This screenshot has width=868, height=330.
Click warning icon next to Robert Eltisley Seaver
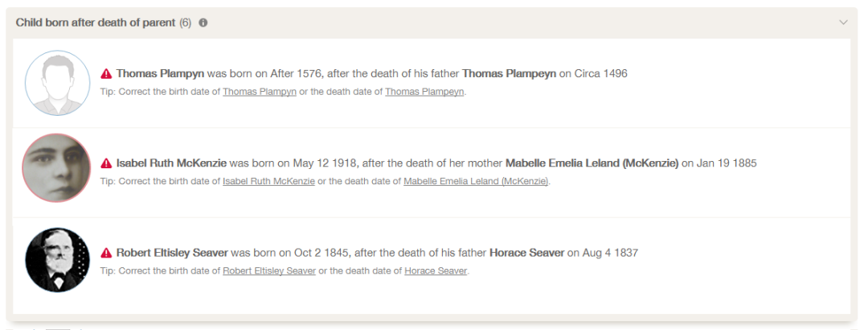click(106, 253)
